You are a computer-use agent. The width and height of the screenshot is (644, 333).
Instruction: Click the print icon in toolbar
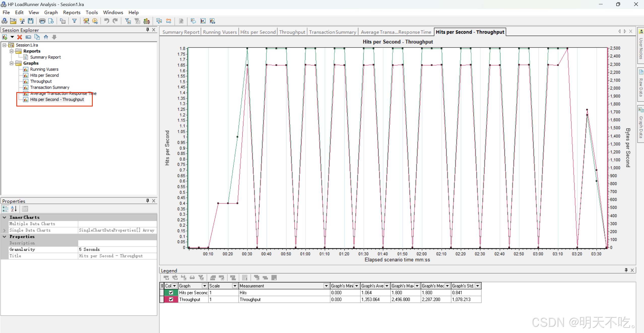(42, 21)
